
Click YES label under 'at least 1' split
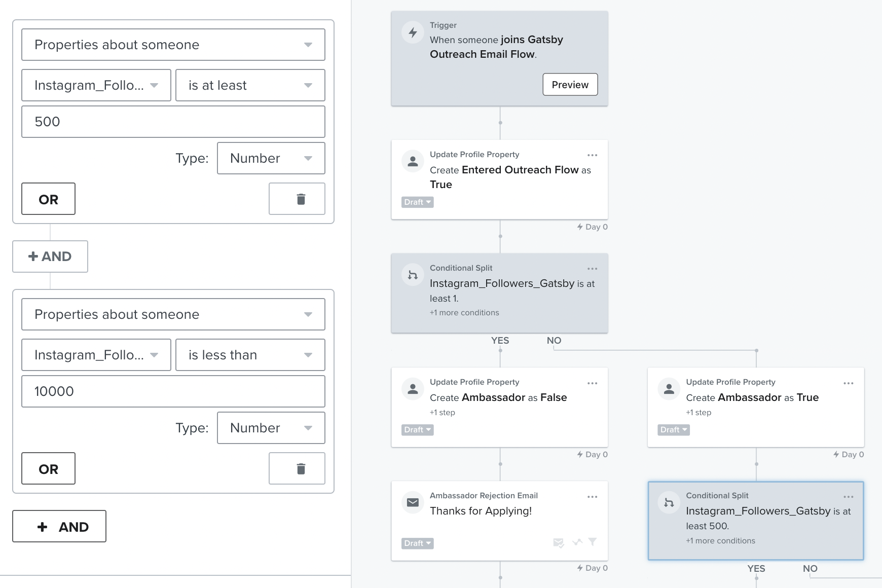(x=500, y=341)
